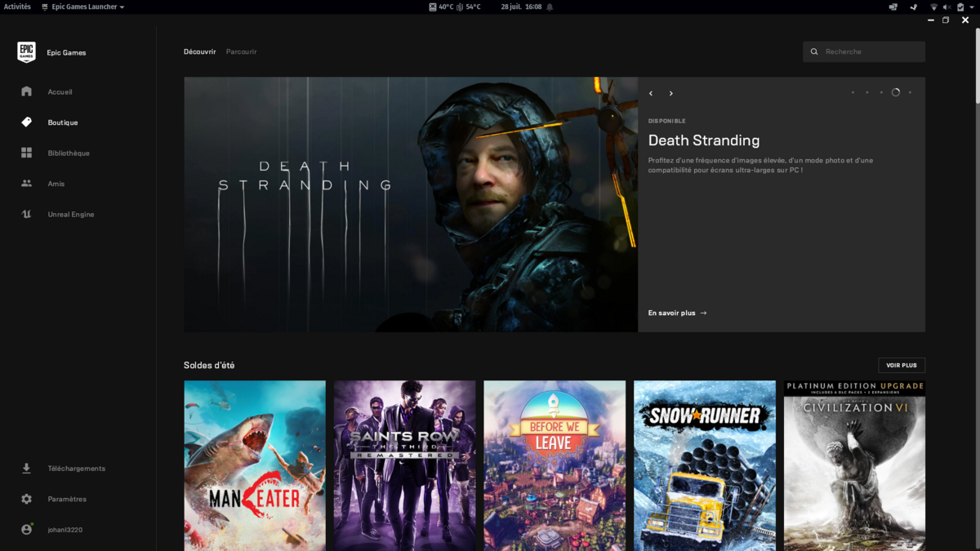Viewport: 980px width, 551px height.
Task: Show the previous carousel slide
Action: coord(651,93)
